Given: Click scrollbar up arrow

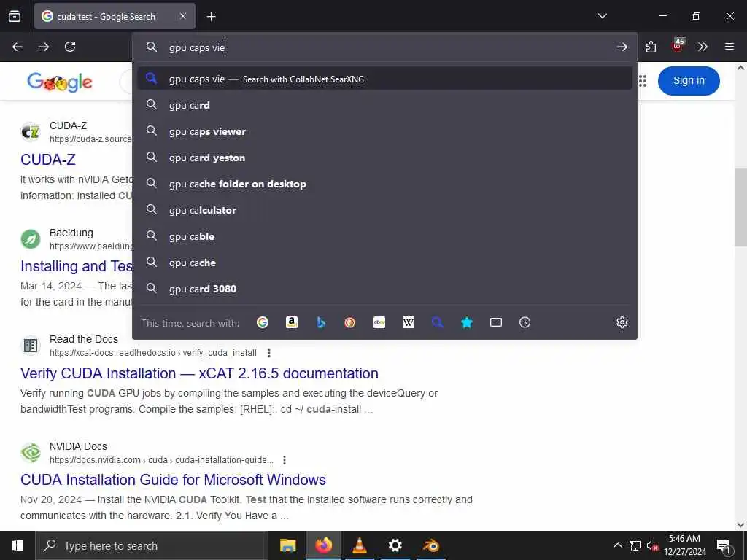Looking at the screenshot, I should [740, 68].
